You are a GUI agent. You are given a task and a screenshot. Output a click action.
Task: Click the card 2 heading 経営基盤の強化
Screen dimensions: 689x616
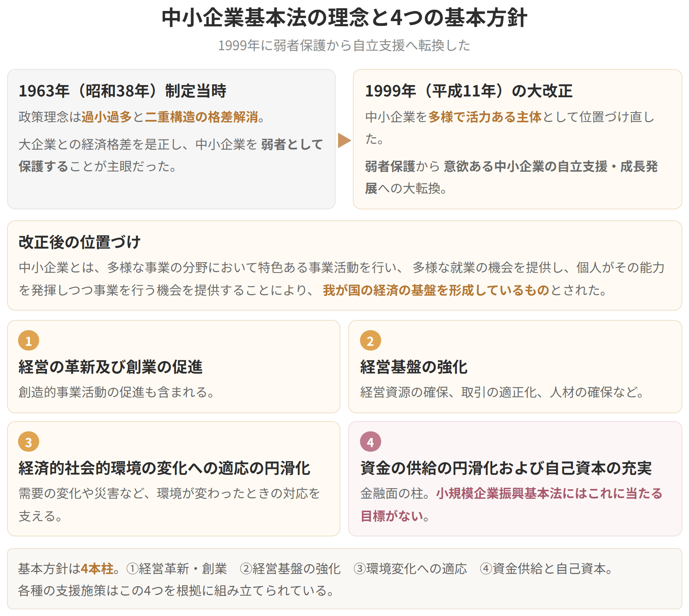tap(414, 367)
